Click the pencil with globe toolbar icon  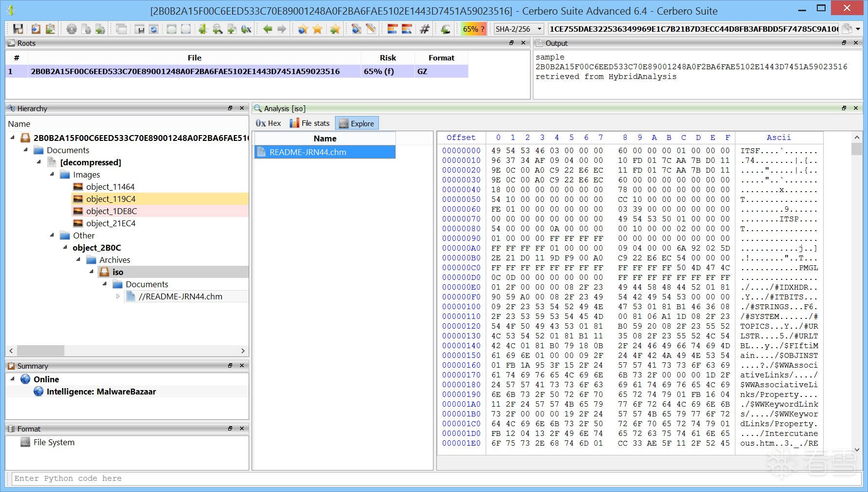(356, 29)
